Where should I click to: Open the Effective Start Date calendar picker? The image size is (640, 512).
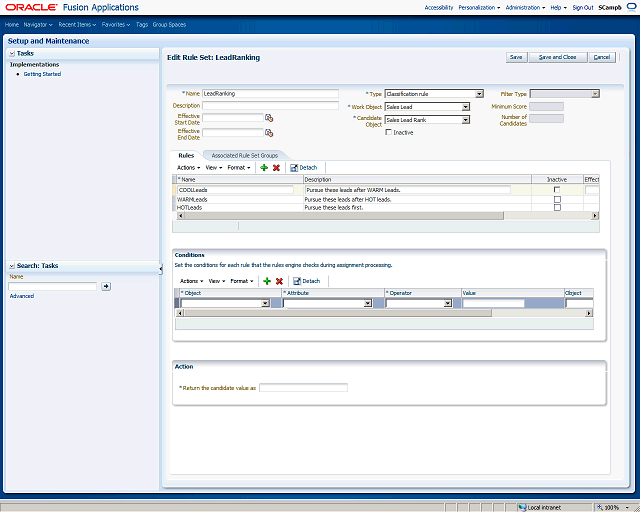click(x=269, y=118)
